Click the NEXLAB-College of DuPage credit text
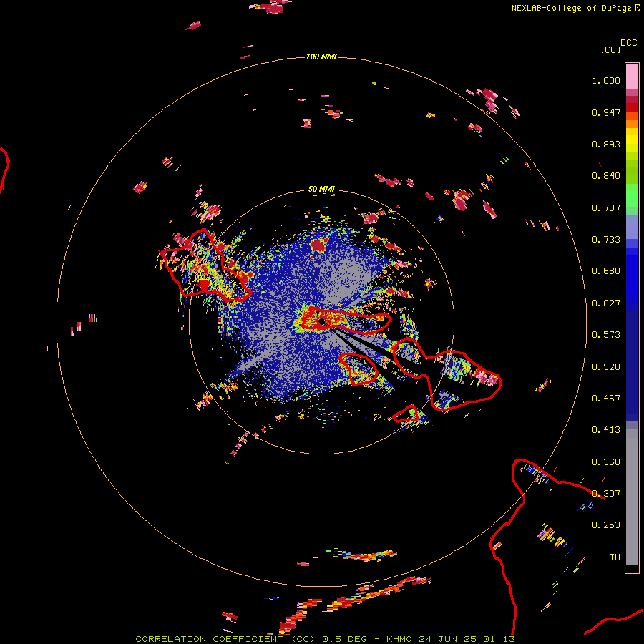 [571, 8]
